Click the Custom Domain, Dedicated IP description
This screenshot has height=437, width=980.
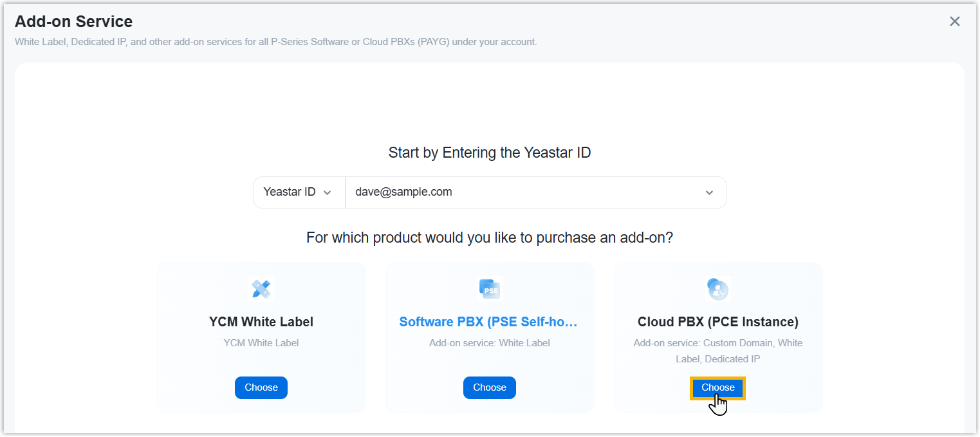717,351
